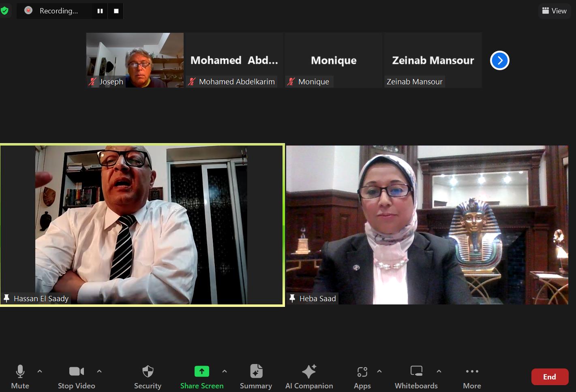Expand arrow next to Whiteboards
Image resolution: width=576 pixels, height=392 pixels.
[x=439, y=371]
